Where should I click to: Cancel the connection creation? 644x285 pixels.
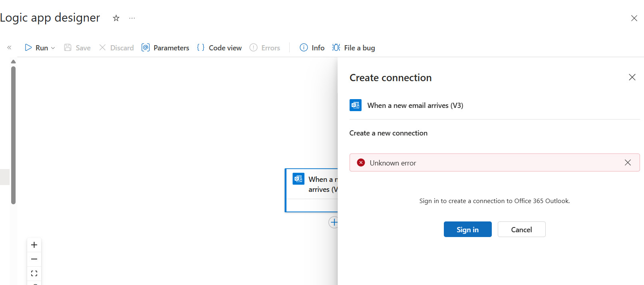[x=521, y=229]
